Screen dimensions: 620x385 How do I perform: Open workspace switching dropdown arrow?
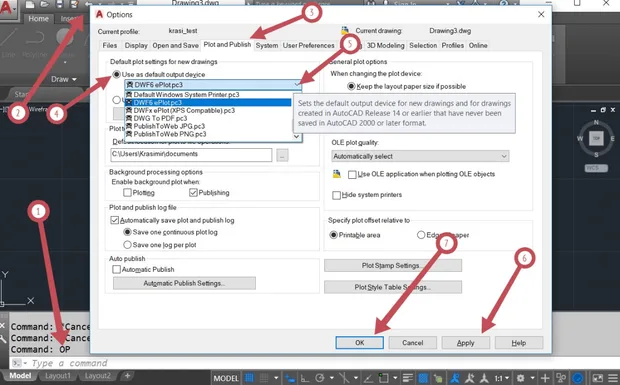pyautogui.click(x=533, y=378)
